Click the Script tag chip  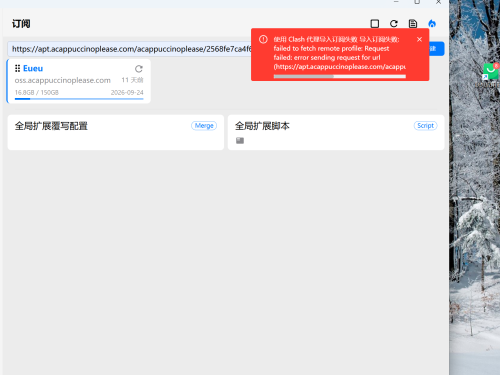pyautogui.click(x=425, y=126)
